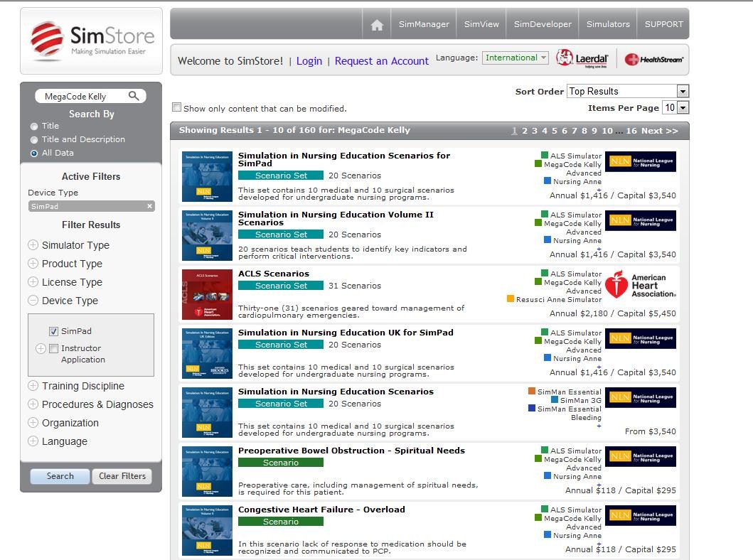Open ACLS Scenarios cover thumbnail
The height and width of the screenshot is (560, 753).
pyautogui.click(x=207, y=294)
